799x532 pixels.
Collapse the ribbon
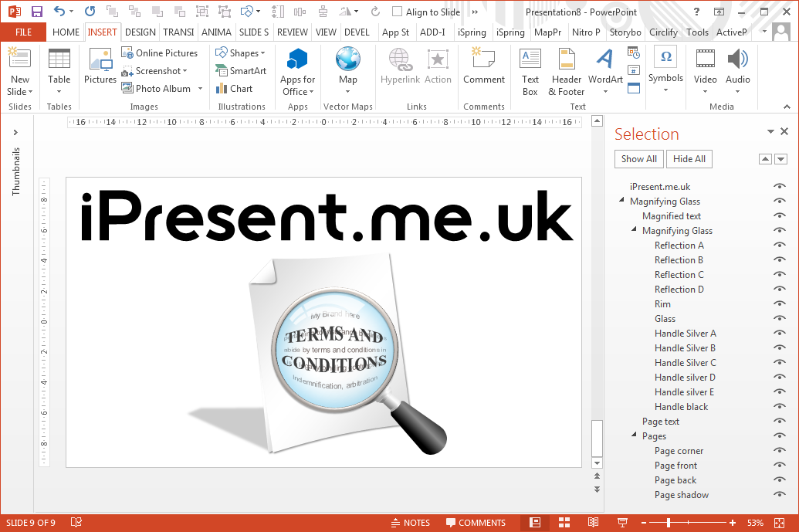tap(787, 107)
